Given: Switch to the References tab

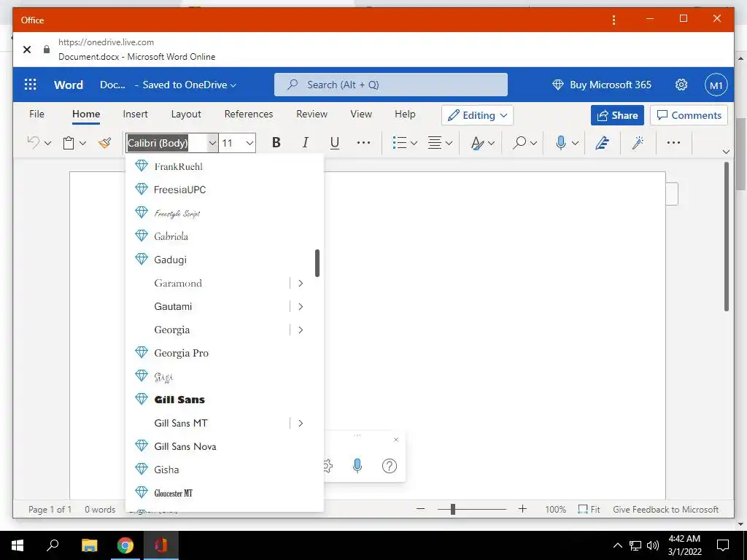Looking at the screenshot, I should 249,114.
